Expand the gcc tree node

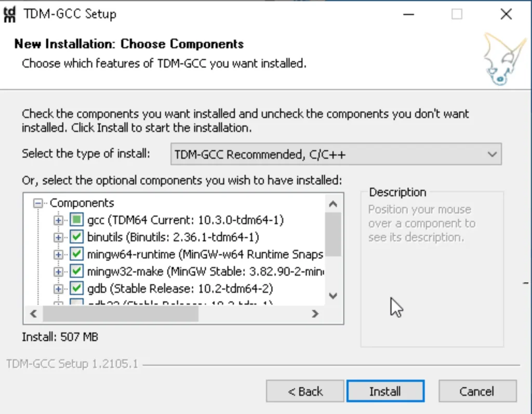click(x=58, y=220)
